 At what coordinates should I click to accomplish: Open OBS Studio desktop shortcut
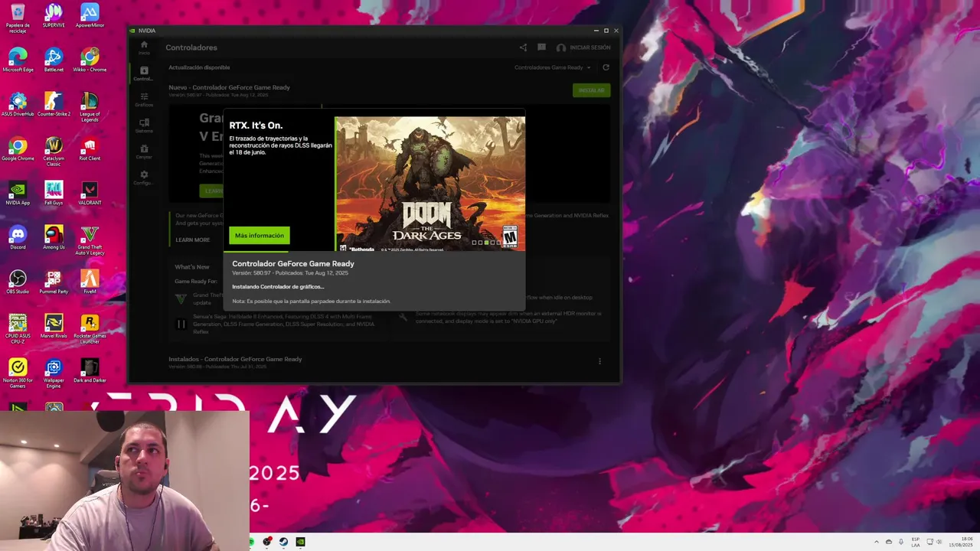coord(18,282)
